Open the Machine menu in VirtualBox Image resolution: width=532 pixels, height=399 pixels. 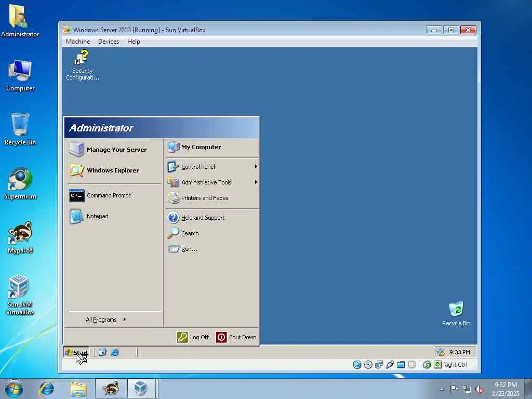[78, 42]
